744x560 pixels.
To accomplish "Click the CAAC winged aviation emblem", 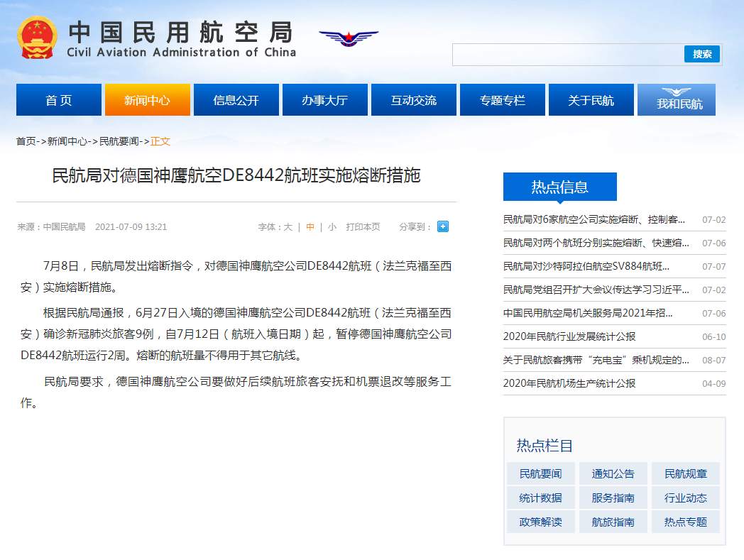I will coord(349,37).
